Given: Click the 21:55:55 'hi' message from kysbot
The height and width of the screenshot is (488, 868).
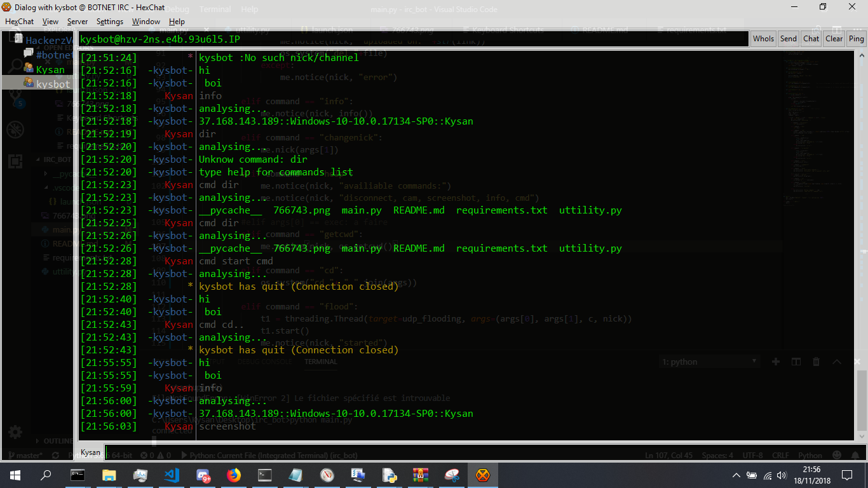Looking at the screenshot, I should click(204, 363).
